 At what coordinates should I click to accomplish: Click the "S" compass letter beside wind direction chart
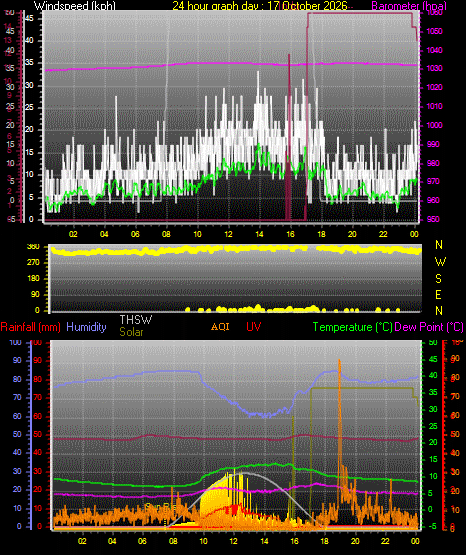pyautogui.click(x=438, y=279)
